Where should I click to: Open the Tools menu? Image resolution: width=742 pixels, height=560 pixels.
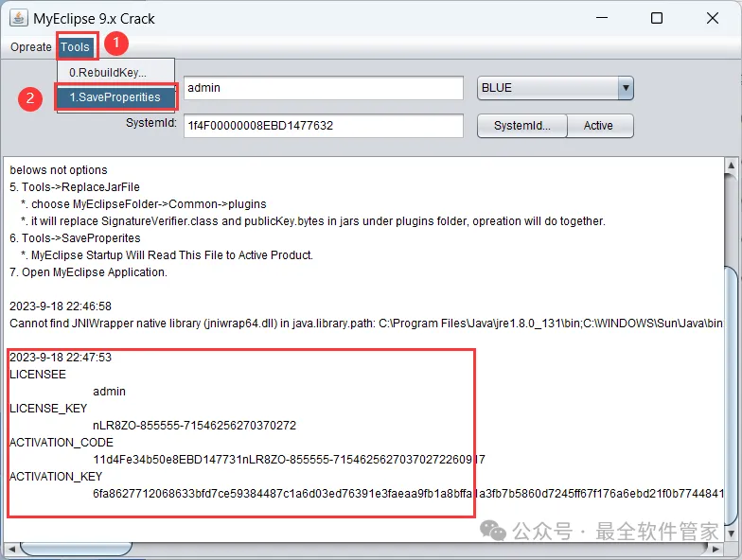[x=76, y=47]
